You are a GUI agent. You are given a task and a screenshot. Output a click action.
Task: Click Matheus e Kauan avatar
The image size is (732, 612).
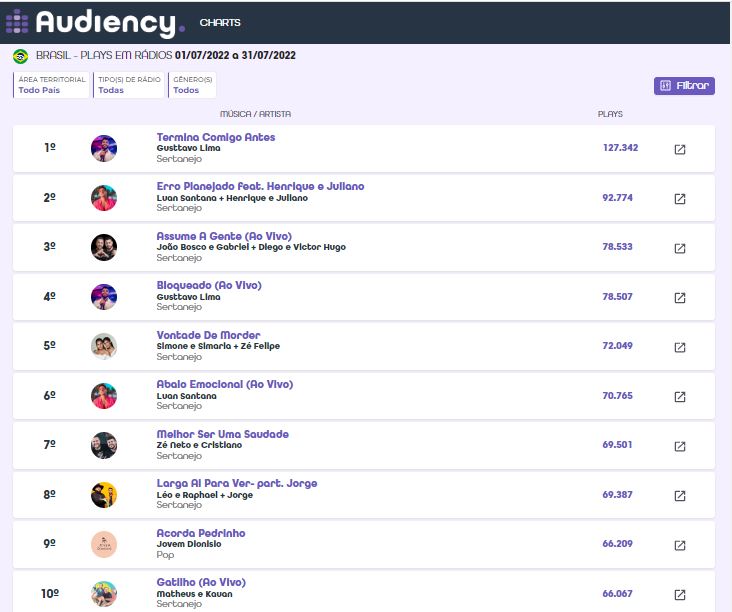(x=104, y=594)
